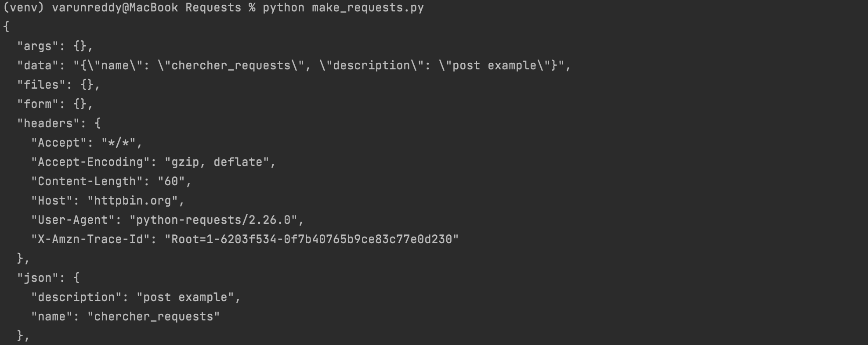Click the "data" key line
868x345 pixels.
(294, 65)
